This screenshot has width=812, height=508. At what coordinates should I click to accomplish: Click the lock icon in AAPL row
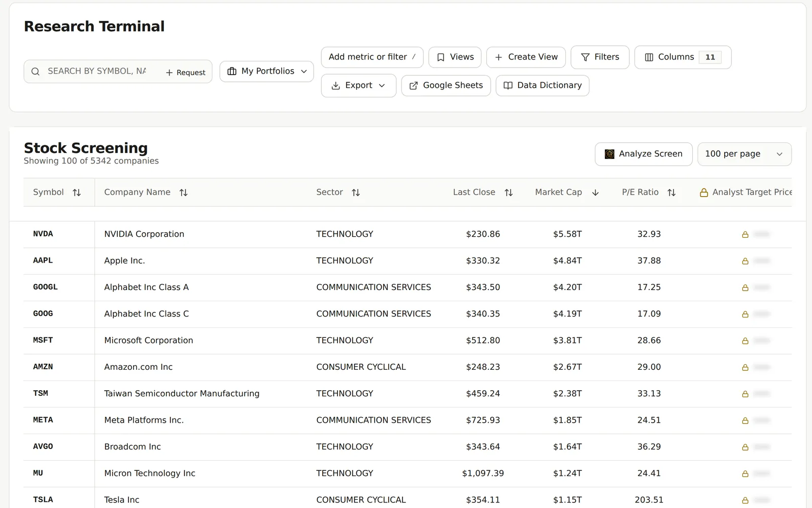pos(745,261)
